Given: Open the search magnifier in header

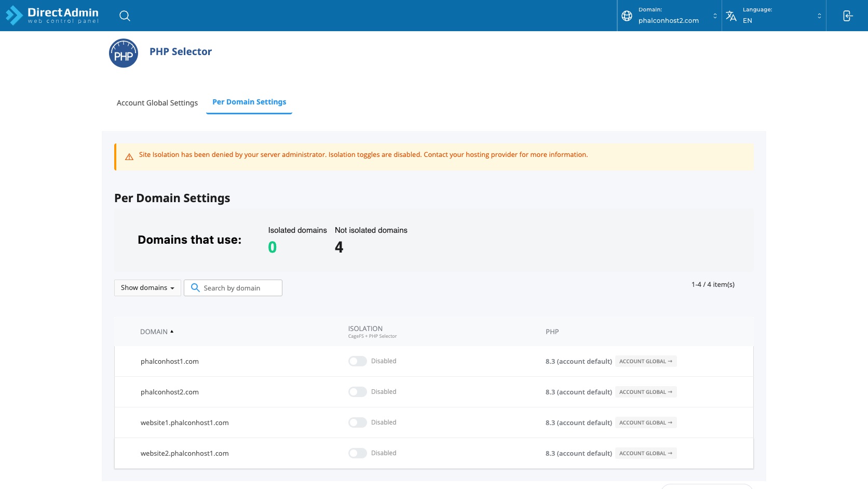Looking at the screenshot, I should [x=125, y=16].
